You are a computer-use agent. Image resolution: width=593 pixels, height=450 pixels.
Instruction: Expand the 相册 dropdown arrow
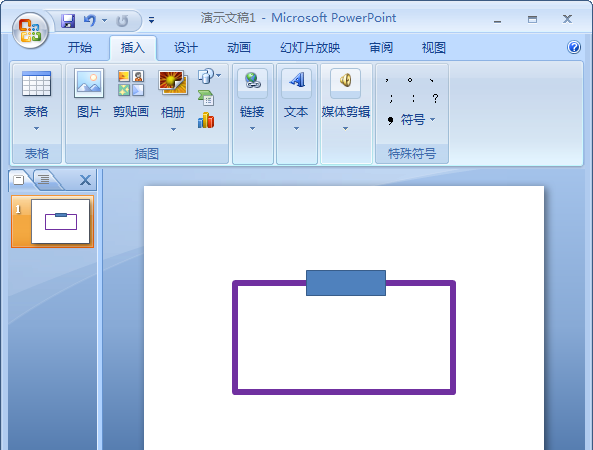(173, 129)
